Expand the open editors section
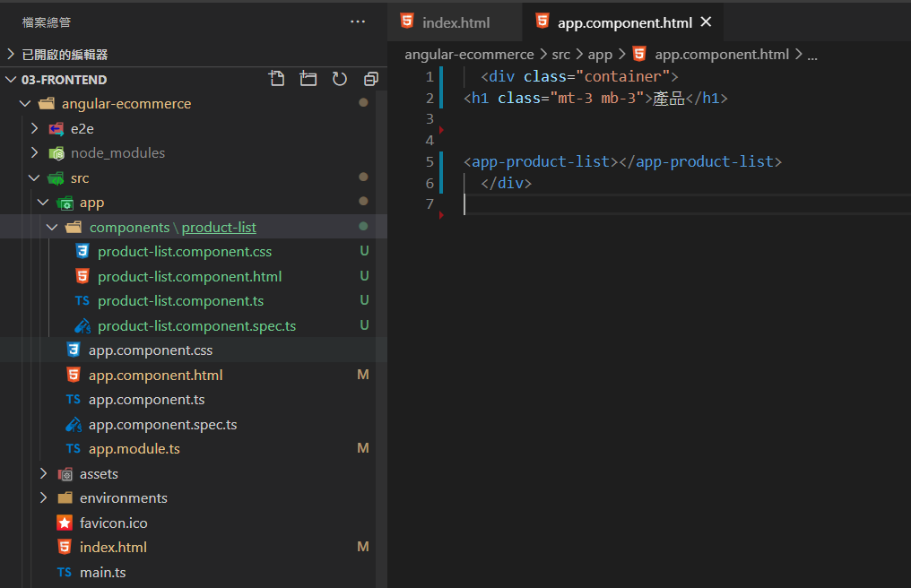 [11, 54]
